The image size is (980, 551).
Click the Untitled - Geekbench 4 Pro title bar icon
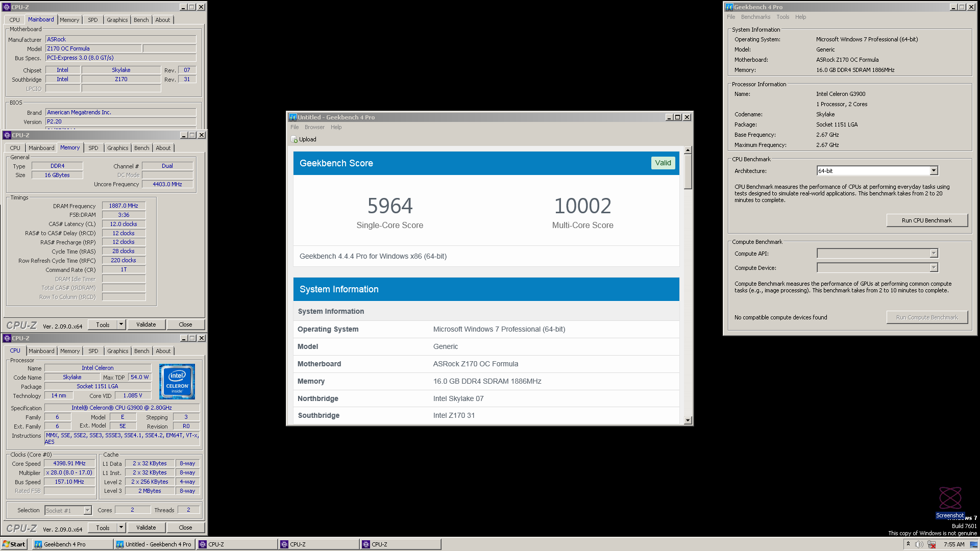(x=292, y=117)
